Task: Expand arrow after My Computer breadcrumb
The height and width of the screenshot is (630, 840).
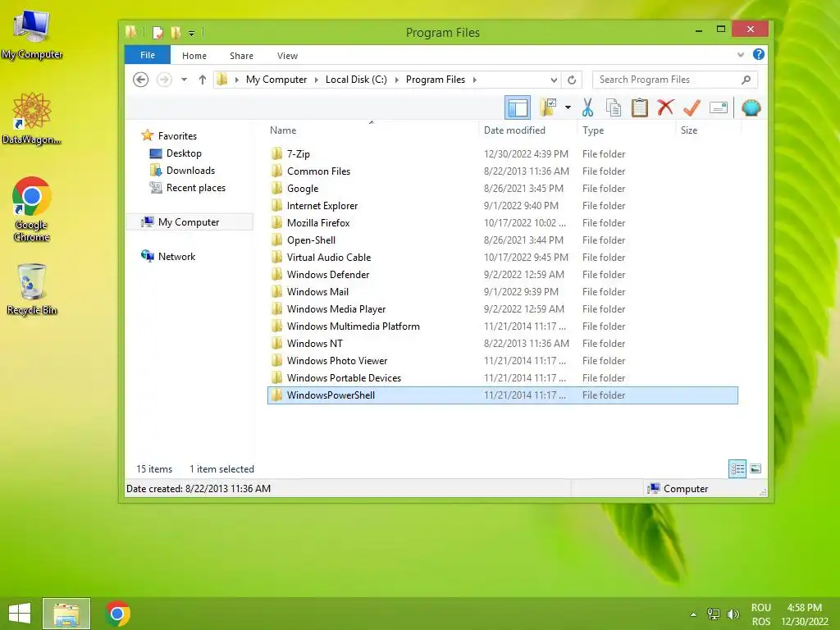Action: click(316, 80)
